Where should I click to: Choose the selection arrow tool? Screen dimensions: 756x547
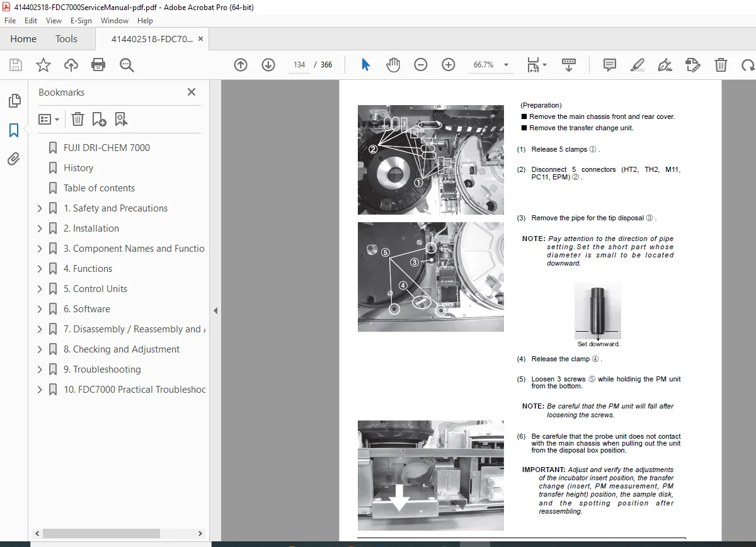pos(365,65)
